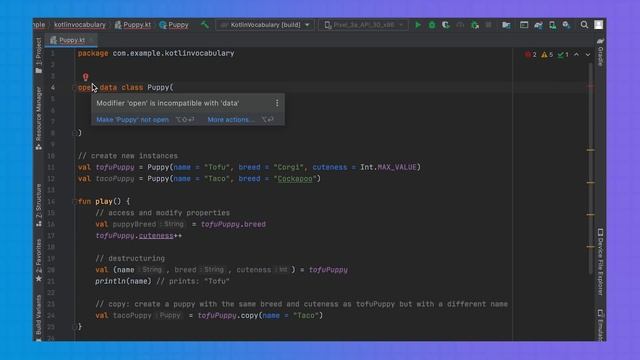Image resolution: width=640 pixels, height=360 pixels.
Task: Click the Stop button in the toolbar
Action: click(x=488, y=25)
